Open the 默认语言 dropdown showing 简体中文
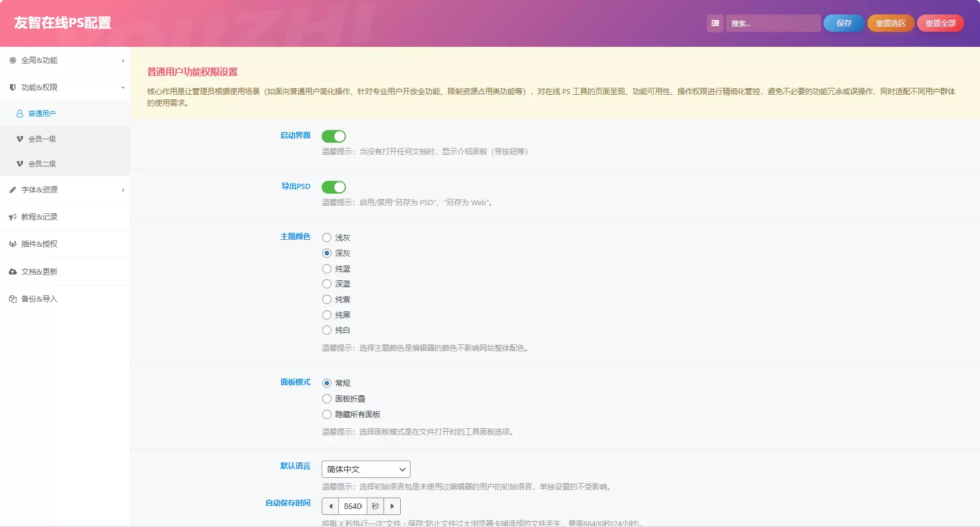 click(x=366, y=469)
